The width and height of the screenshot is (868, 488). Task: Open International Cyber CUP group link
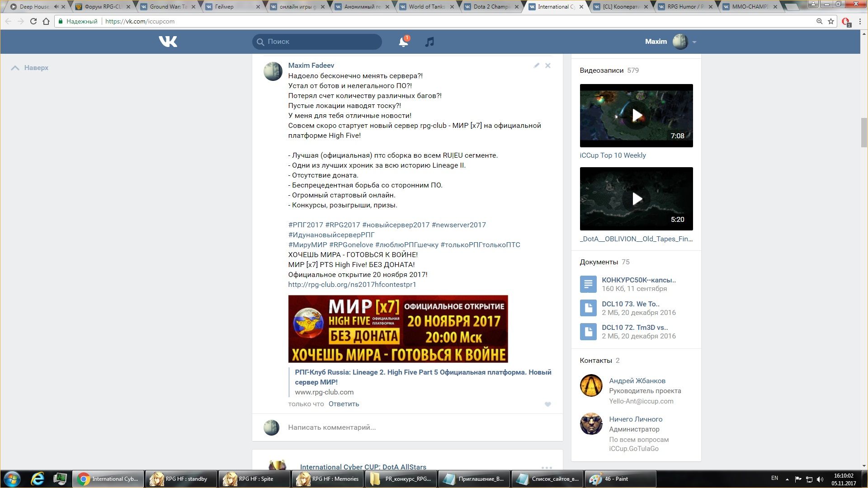pos(363,467)
